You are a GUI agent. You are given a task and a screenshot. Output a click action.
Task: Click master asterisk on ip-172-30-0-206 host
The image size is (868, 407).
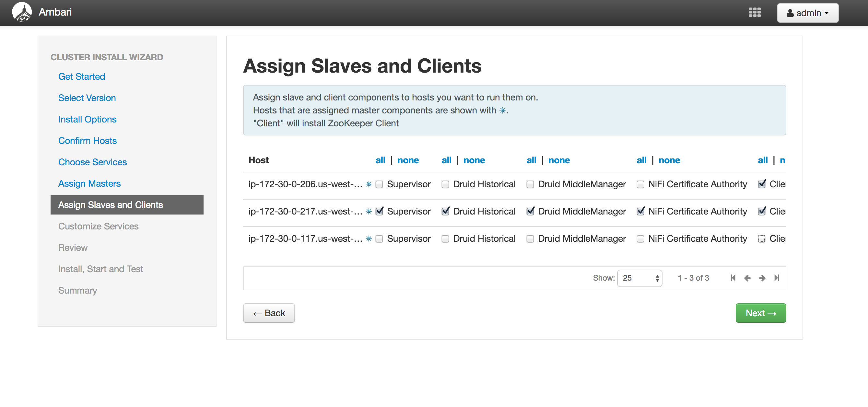click(x=369, y=184)
